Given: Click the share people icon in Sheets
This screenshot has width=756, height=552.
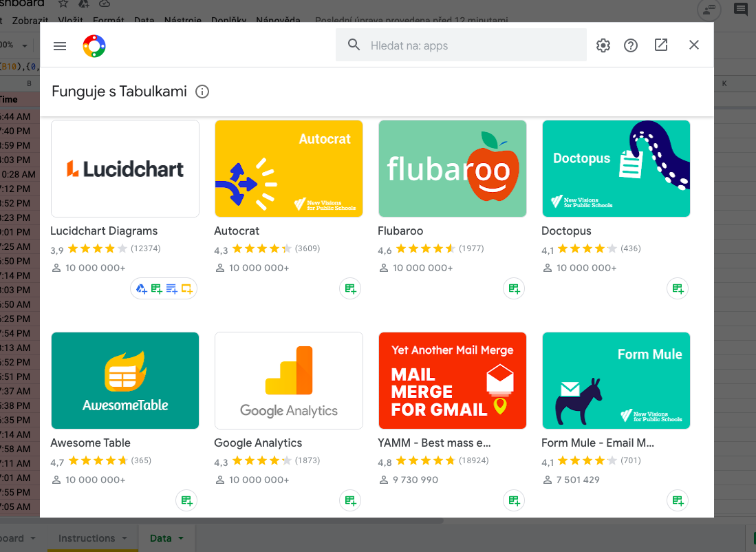Looking at the screenshot, I should click(x=709, y=9).
